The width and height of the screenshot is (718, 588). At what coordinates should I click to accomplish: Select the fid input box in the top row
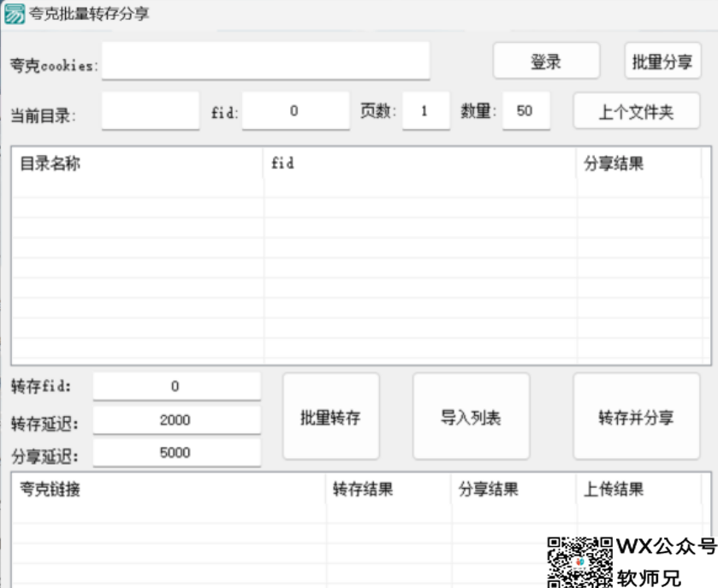295,111
